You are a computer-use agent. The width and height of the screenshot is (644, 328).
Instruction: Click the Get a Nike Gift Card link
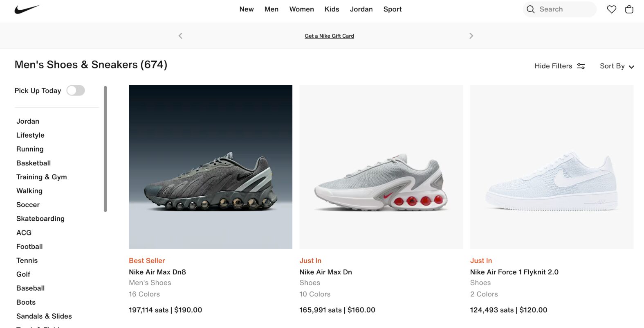pos(329,36)
